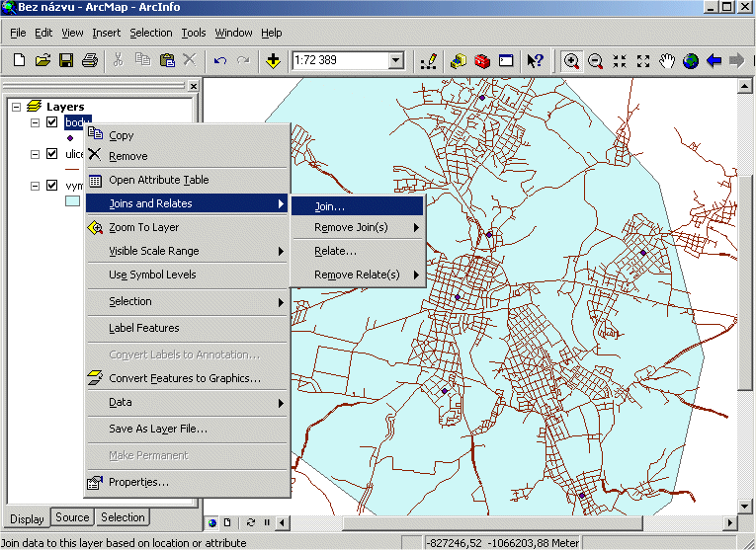Choose Relate... from the submenu
The image size is (756, 550).
(x=358, y=251)
